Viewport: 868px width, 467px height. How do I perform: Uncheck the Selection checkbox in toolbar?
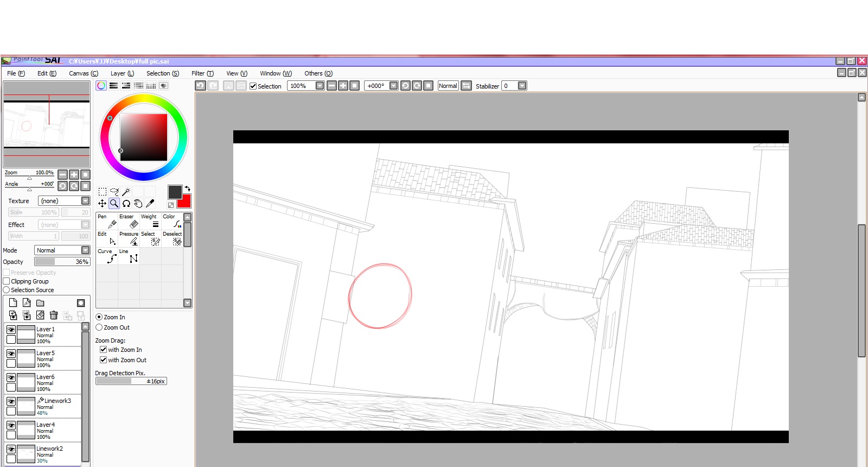[x=253, y=86]
